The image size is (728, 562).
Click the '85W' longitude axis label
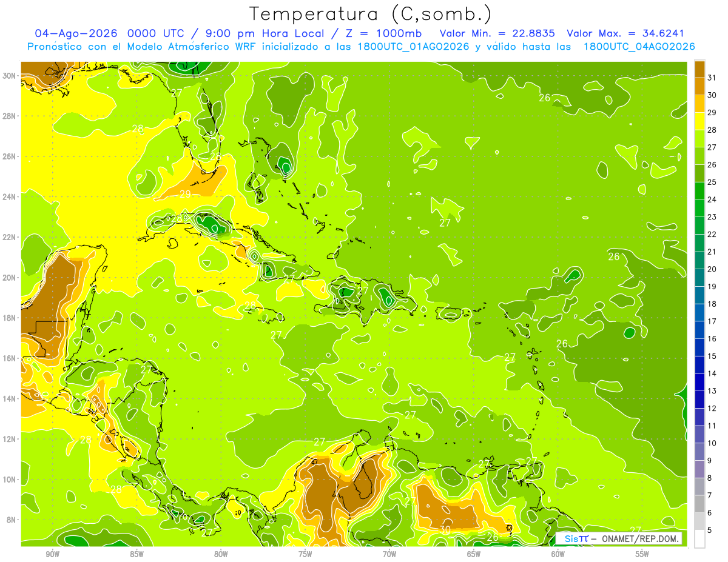pos(136,554)
